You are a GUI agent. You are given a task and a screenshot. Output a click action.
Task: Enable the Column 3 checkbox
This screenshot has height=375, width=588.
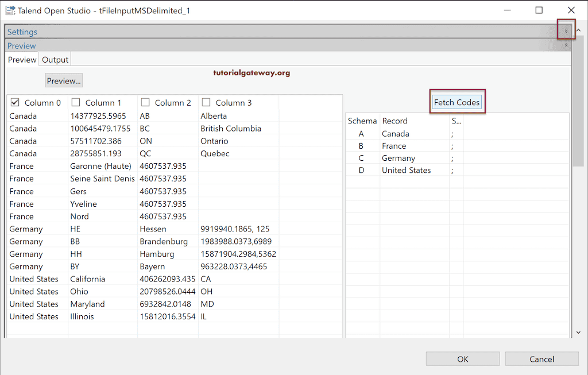point(206,102)
